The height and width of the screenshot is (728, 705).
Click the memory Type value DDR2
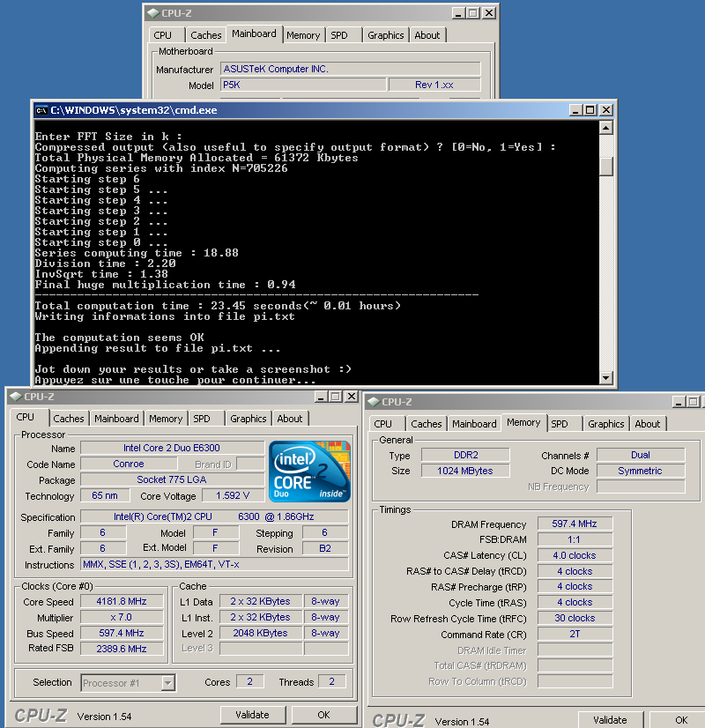[x=465, y=455]
